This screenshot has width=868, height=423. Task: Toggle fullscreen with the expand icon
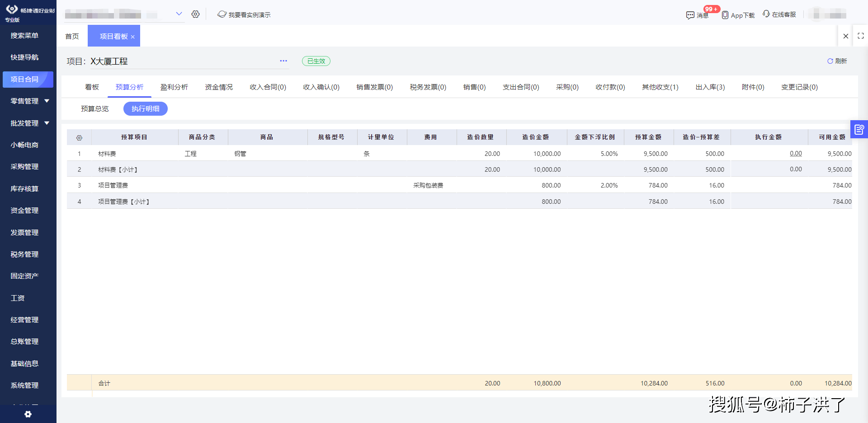pyautogui.click(x=860, y=36)
